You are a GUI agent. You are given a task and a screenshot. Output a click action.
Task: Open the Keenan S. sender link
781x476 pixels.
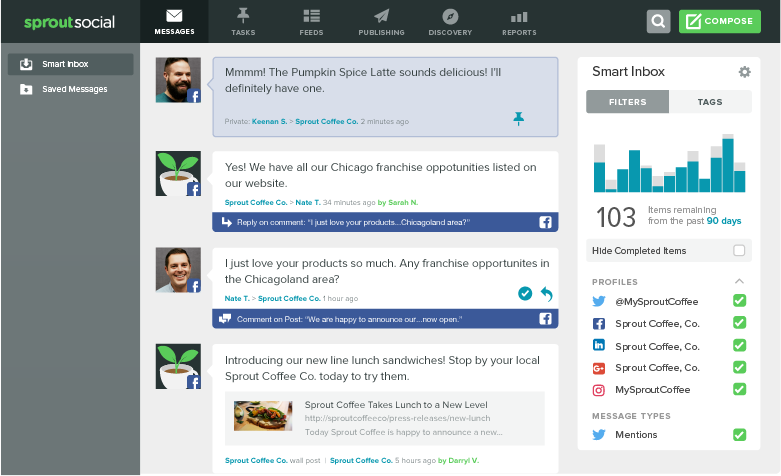tap(269, 121)
